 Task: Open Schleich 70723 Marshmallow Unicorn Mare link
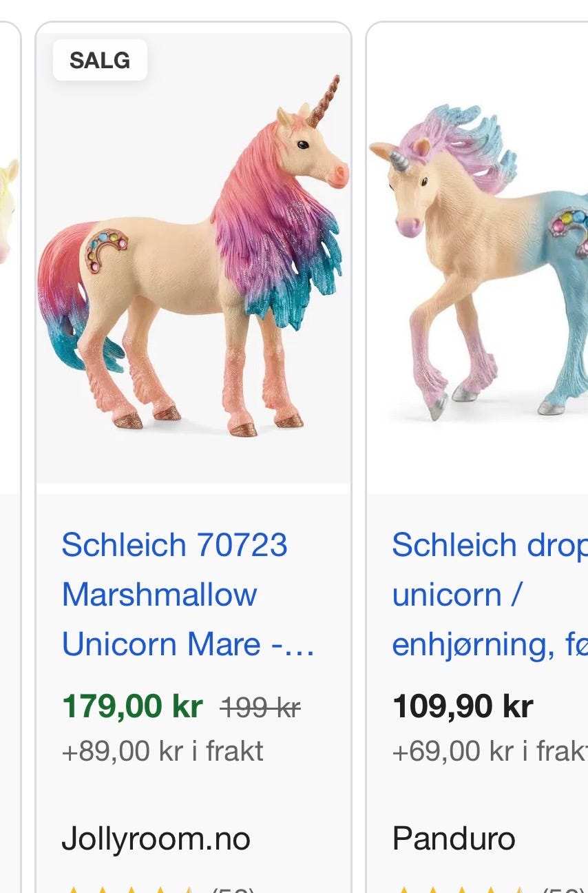[x=188, y=595]
